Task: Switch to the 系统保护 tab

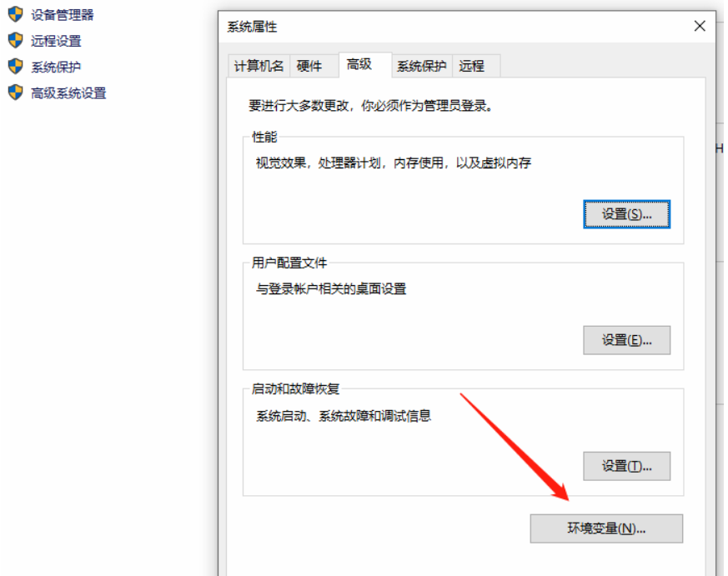Action: (422, 66)
